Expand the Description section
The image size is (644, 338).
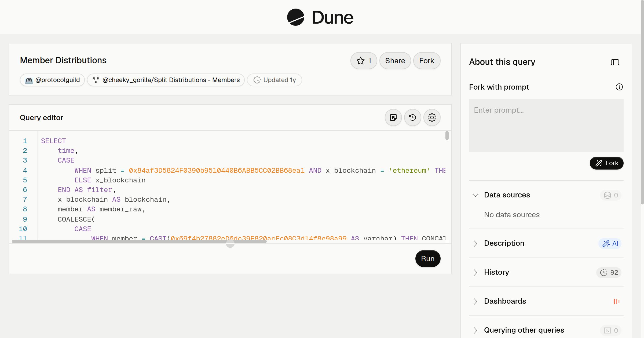[475, 243]
